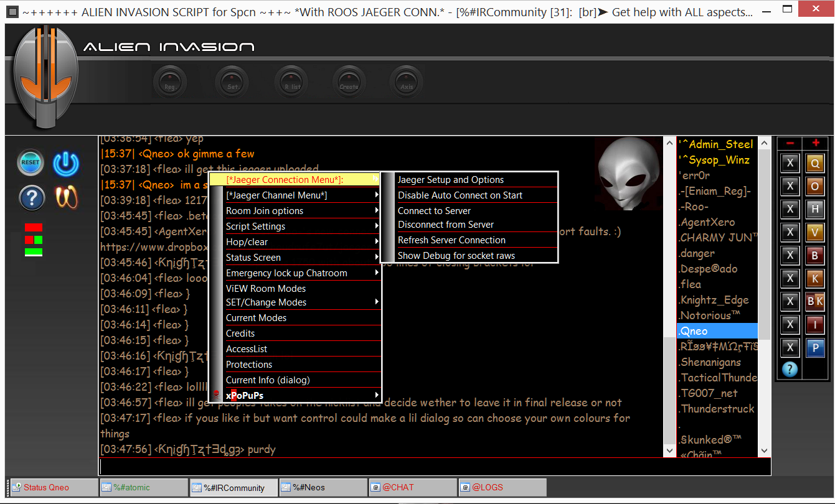Click the X button beside O
The height and width of the screenshot is (504, 835).
[x=790, y=186]
